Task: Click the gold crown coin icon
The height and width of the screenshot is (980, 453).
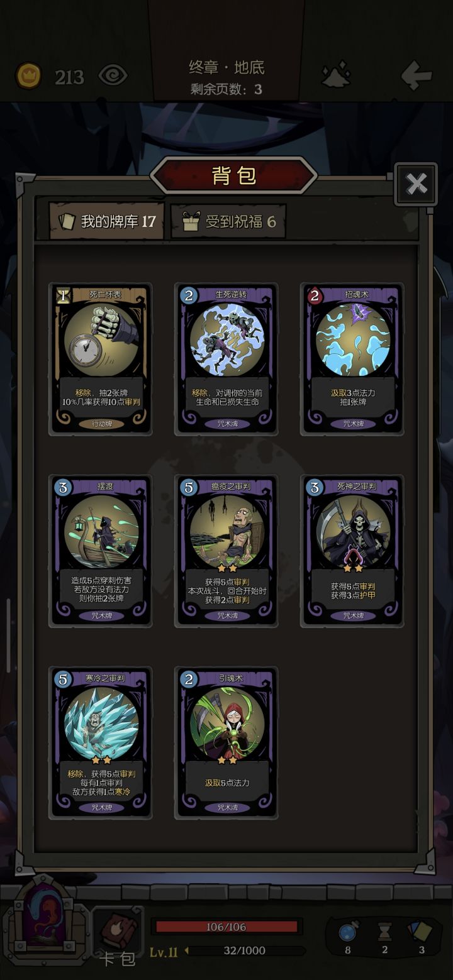Action: tap(28, 76)
